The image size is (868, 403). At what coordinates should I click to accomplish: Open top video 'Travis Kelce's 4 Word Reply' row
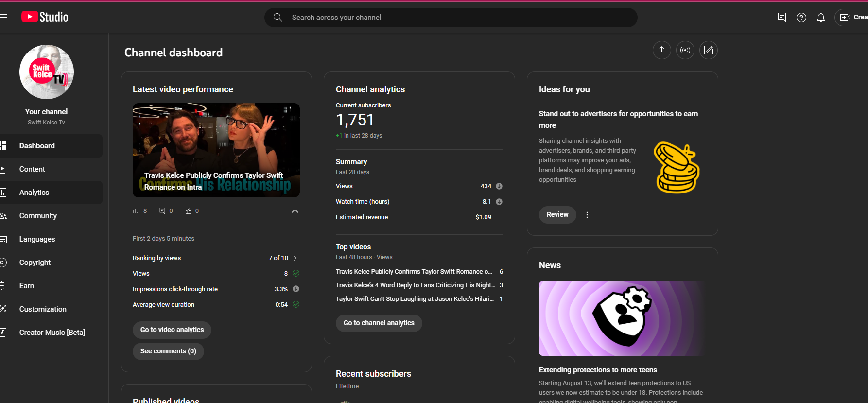click(x=419, y=285)
